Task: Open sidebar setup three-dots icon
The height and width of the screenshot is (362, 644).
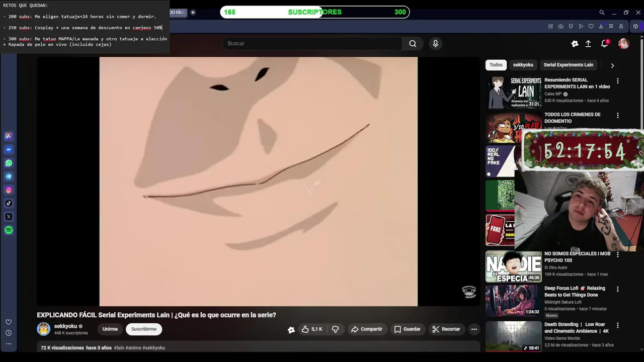Action: 9,344
